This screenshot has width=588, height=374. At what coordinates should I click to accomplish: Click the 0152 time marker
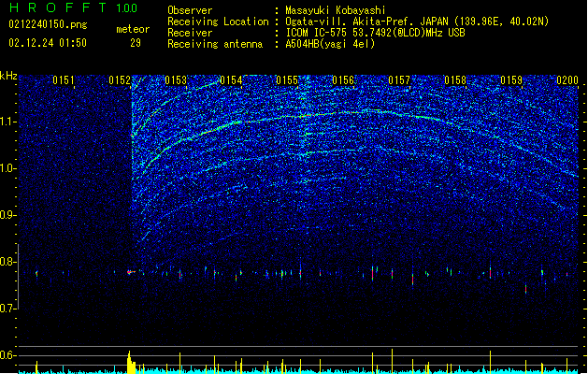tap(120, 80)
